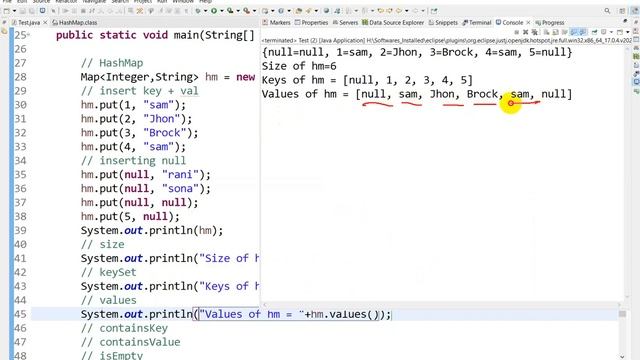
Task: Open the Terminal view tab
Action: [477, 22]
